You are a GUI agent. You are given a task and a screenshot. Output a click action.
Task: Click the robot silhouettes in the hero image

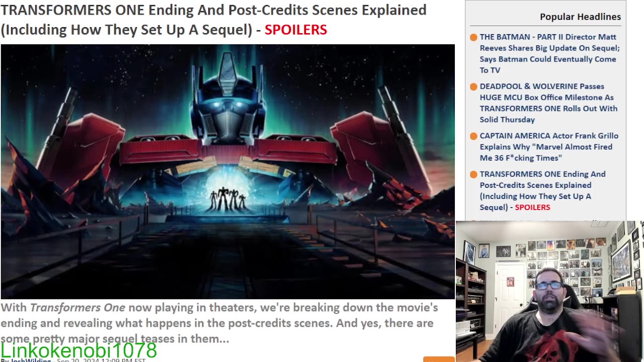(x=228, y=199)
